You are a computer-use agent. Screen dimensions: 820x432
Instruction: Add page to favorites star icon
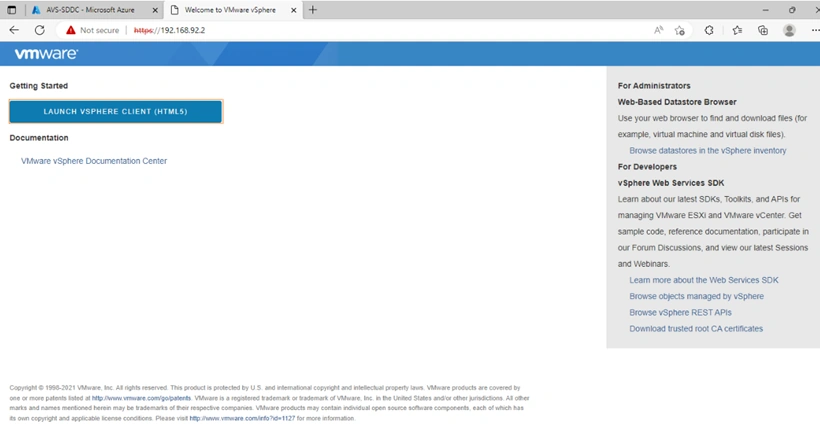click(x=680, y=30)
